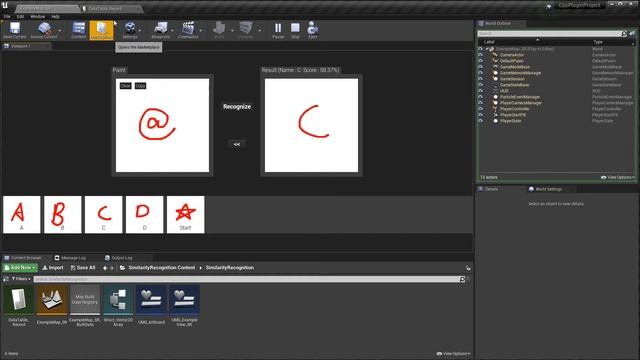
Task: Open the File menu
Action: [x=7, y=17]
